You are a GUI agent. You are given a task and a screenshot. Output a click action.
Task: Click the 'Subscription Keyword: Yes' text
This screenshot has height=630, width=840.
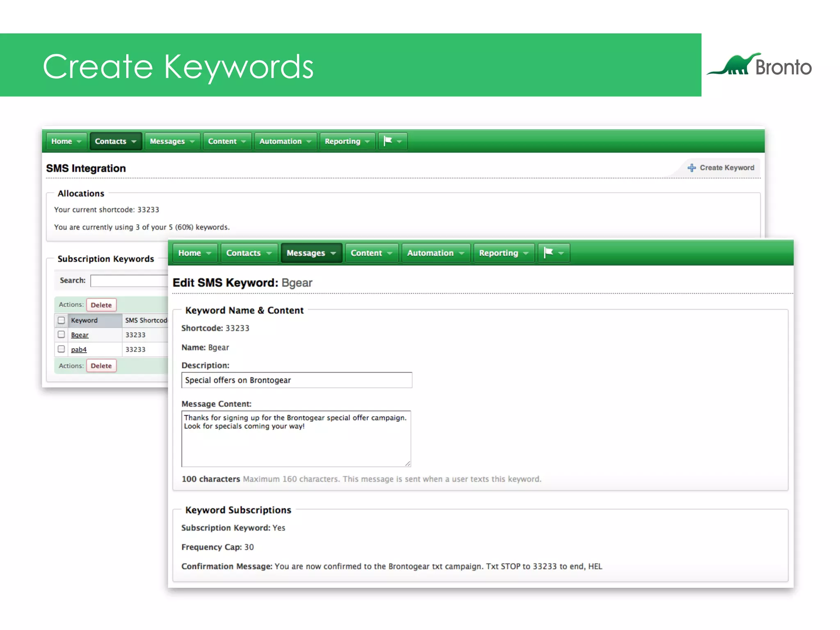(x=233, y=528)
